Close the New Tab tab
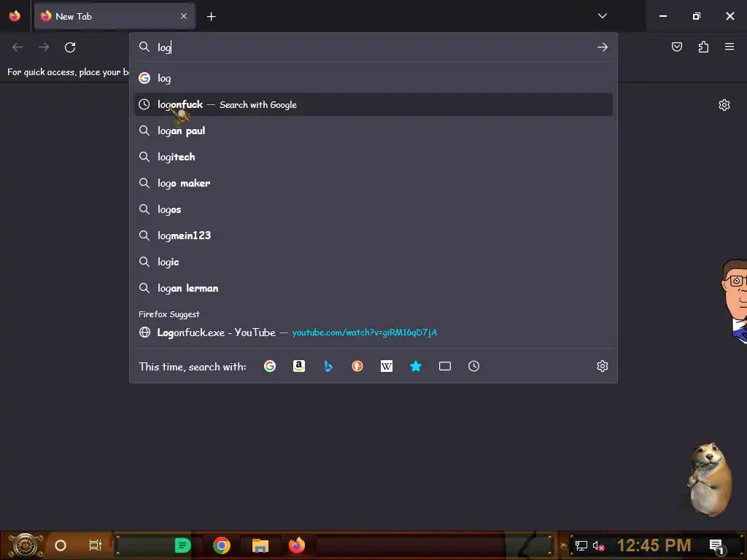The height and width of the screenshot is (560, 747). click(184, 16)
